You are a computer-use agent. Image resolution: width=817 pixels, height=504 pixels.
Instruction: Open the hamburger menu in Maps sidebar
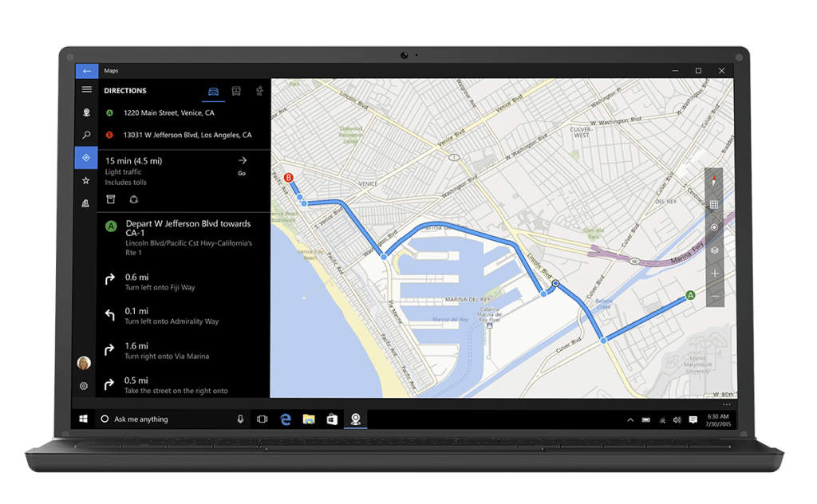86,89
